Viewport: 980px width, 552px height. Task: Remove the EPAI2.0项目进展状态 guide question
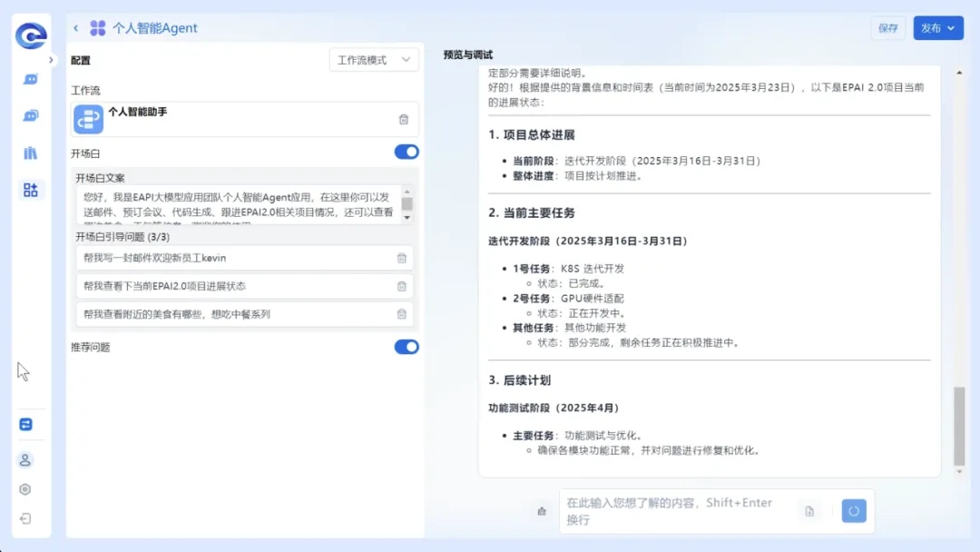(x=401, y=286)
